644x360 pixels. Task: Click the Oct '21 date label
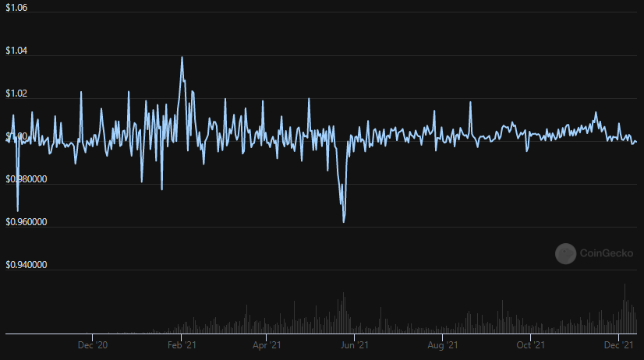coord(531,345)
